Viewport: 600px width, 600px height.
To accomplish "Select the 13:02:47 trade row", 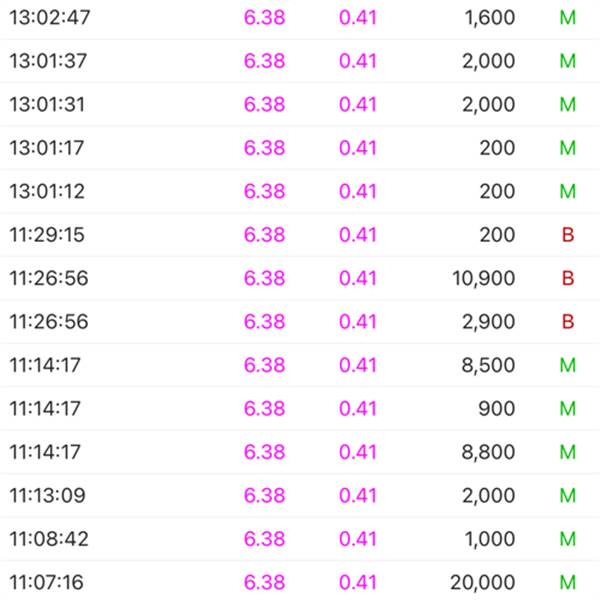I will pos(300,18).
